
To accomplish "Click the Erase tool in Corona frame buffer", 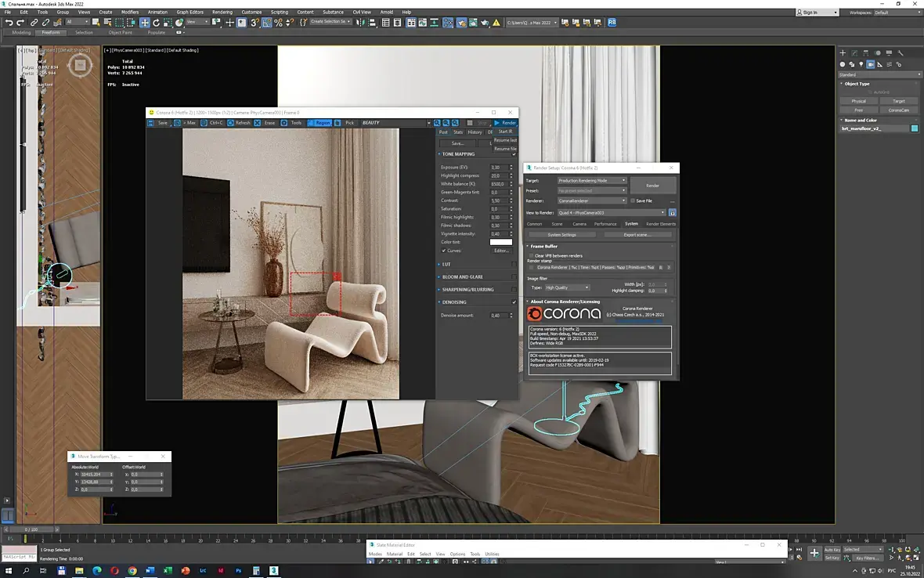I will pos(269,123).
